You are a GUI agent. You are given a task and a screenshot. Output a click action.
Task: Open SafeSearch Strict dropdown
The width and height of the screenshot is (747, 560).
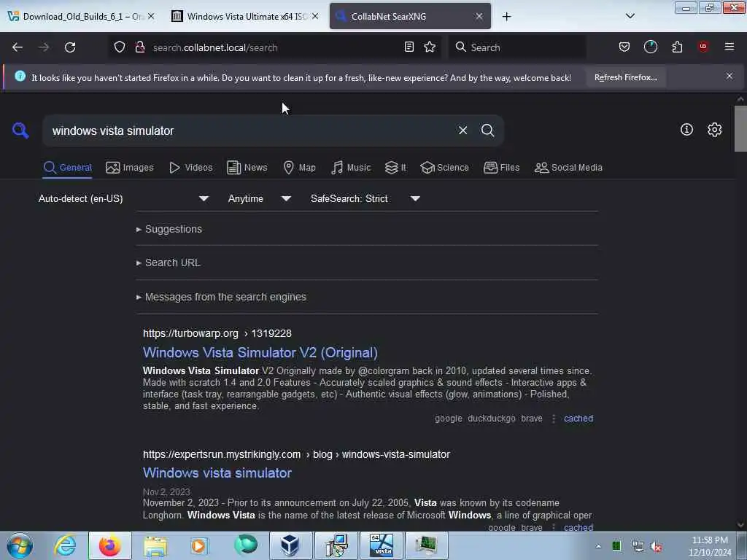point(365,198)
